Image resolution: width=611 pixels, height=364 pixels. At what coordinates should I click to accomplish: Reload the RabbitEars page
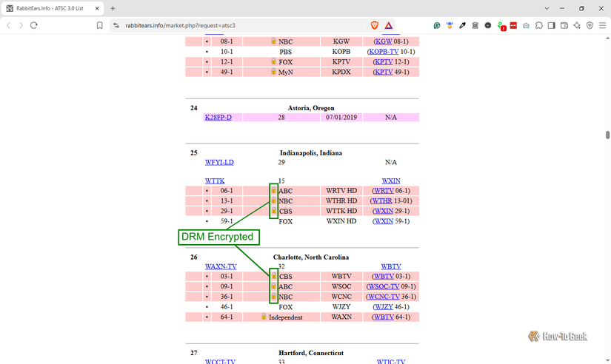pos(34,25)
